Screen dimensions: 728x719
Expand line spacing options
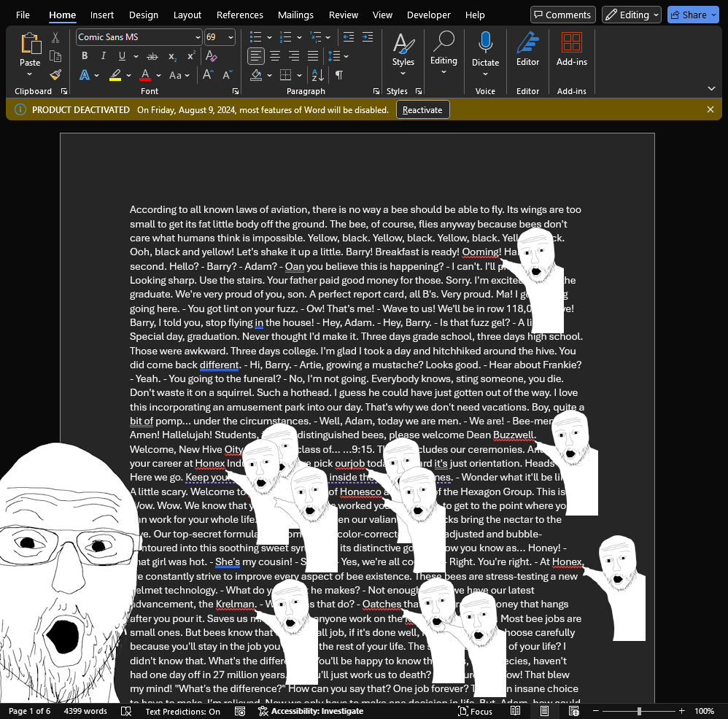tap(346, 56)
